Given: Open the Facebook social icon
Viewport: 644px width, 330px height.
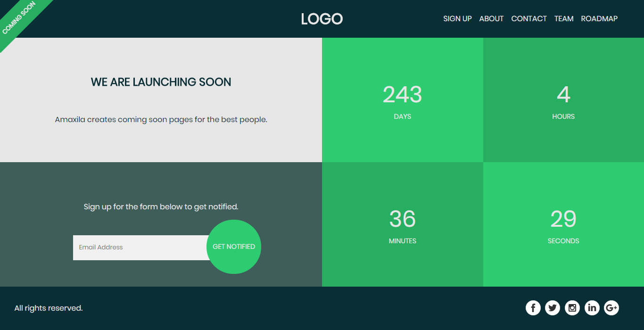Looking at the screenshot, I should [533, 307].
